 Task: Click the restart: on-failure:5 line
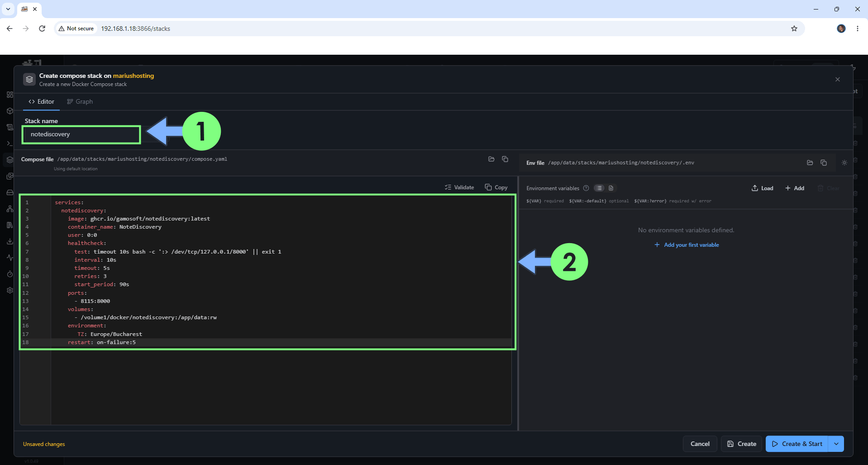tap(102, 342)
